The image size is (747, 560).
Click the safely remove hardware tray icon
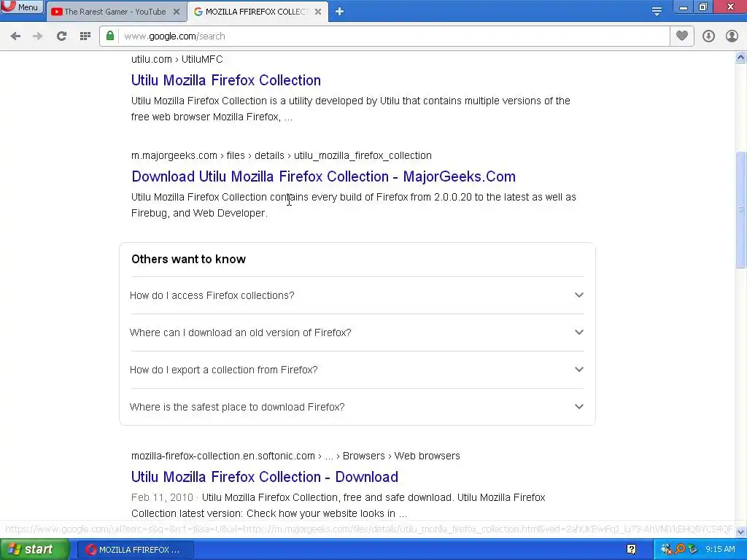[x=693, y=550]
